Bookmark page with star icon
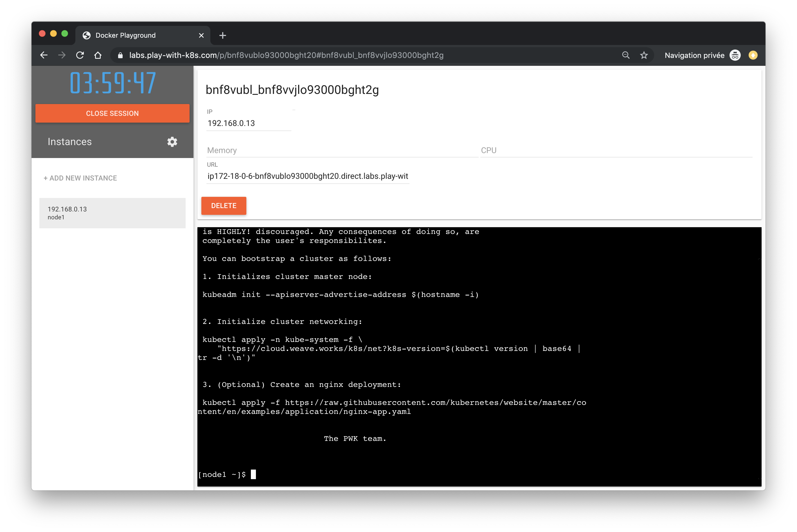This screenshot has width=797, height=532. tap(644, 55)
